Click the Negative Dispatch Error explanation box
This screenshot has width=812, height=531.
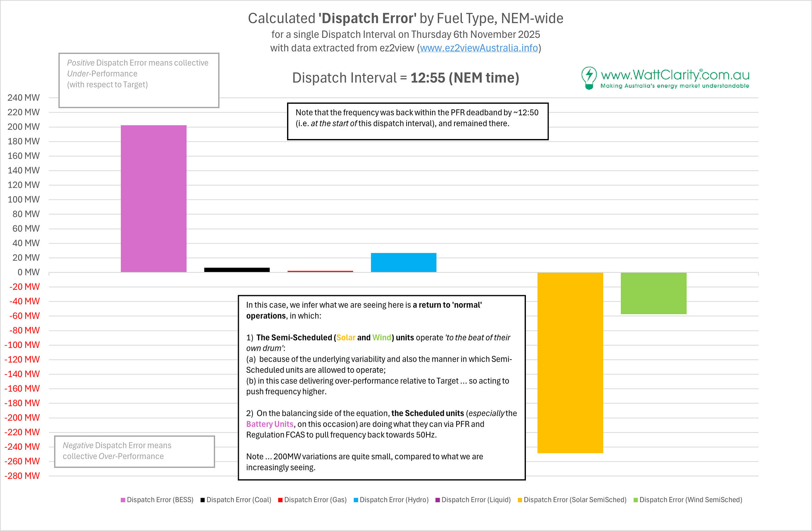tap(134, 451)
